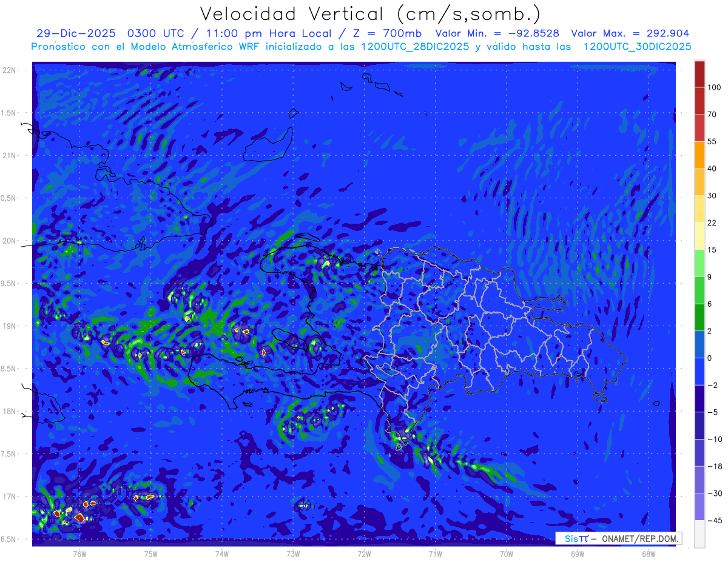Click the dark green colorbar segment between 2 and 6

699,317
